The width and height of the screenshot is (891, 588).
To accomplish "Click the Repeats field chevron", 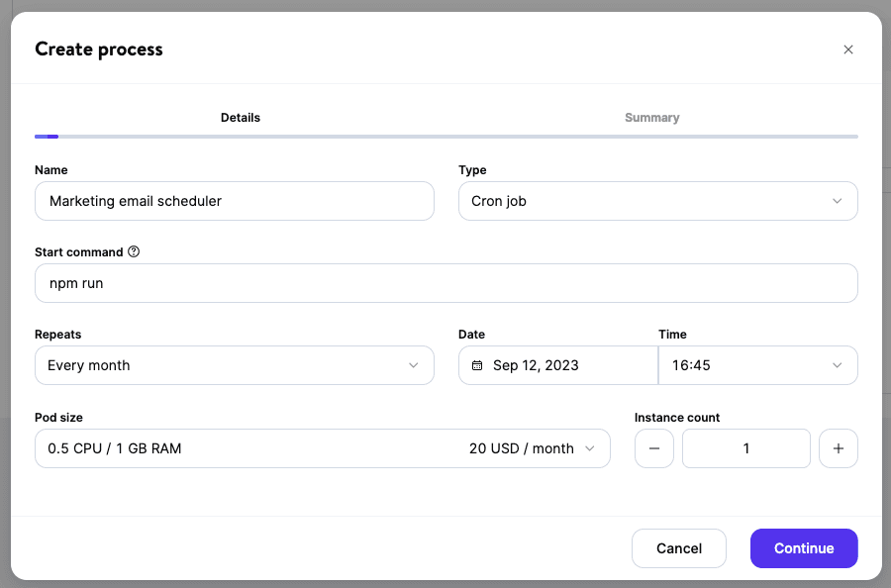I will (414, 365).
